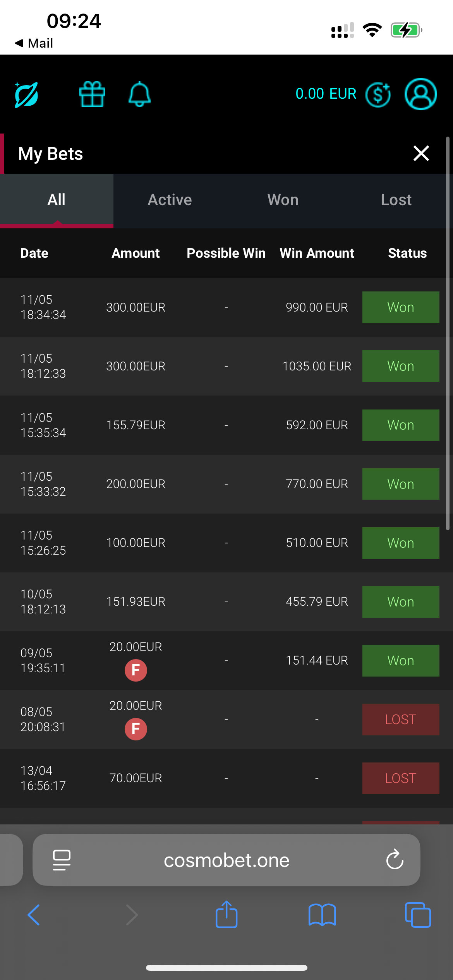Tap the Cosmobet planet logo
The image size is (453, 980).
click(26, 94)
